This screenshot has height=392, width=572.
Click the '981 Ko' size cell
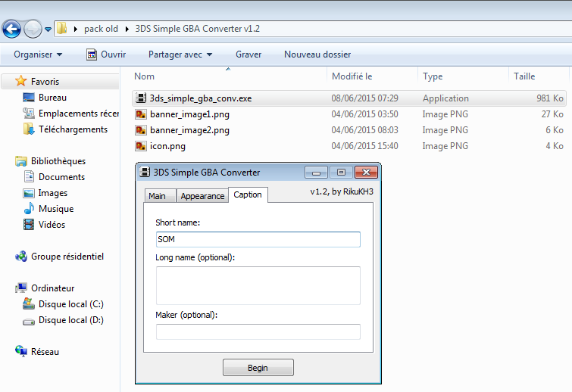(x=550, y=98)
